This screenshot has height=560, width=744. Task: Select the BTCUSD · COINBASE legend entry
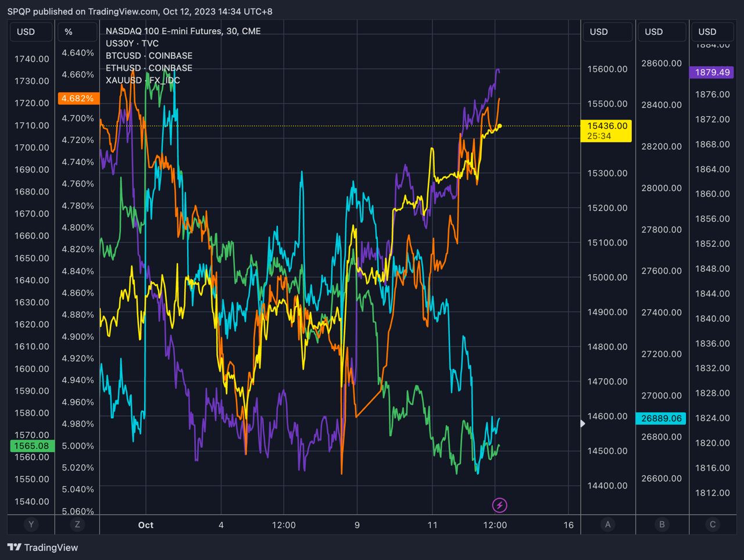(149, 56)
